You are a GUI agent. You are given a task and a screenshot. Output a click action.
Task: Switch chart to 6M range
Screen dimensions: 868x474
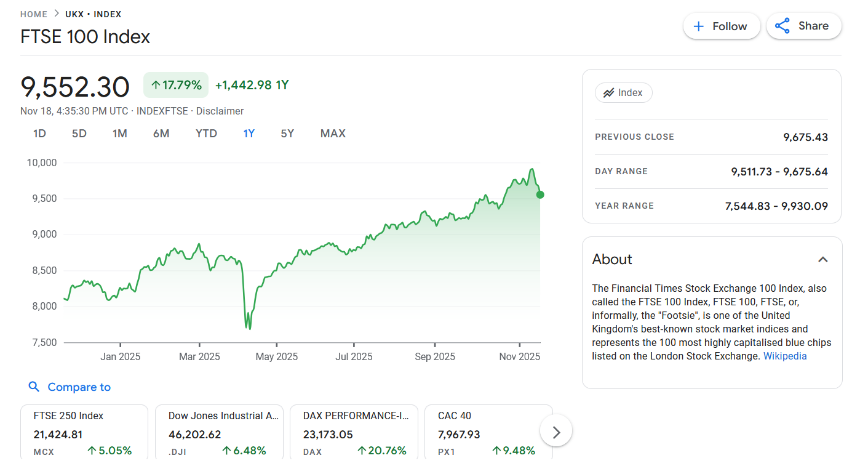click(x=161, y=134)
